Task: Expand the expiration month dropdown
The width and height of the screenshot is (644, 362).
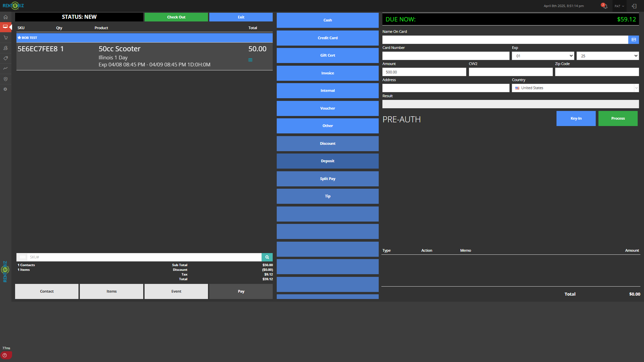Action: [543, 56]
